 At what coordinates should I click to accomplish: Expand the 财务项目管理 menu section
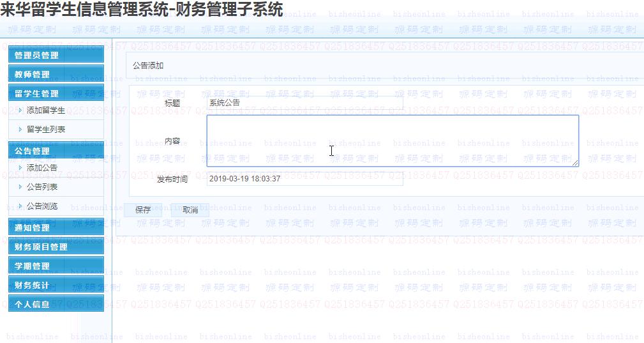point(56,247)
